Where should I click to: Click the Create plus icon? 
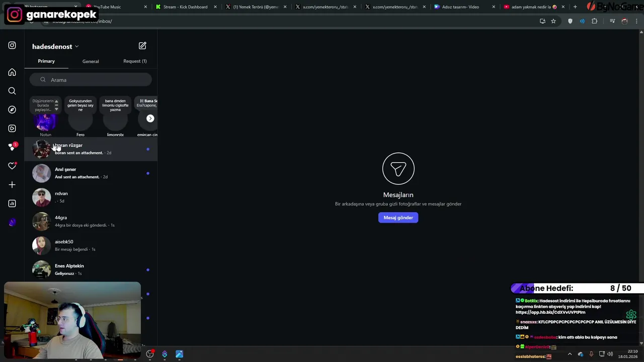pos(12,185)
